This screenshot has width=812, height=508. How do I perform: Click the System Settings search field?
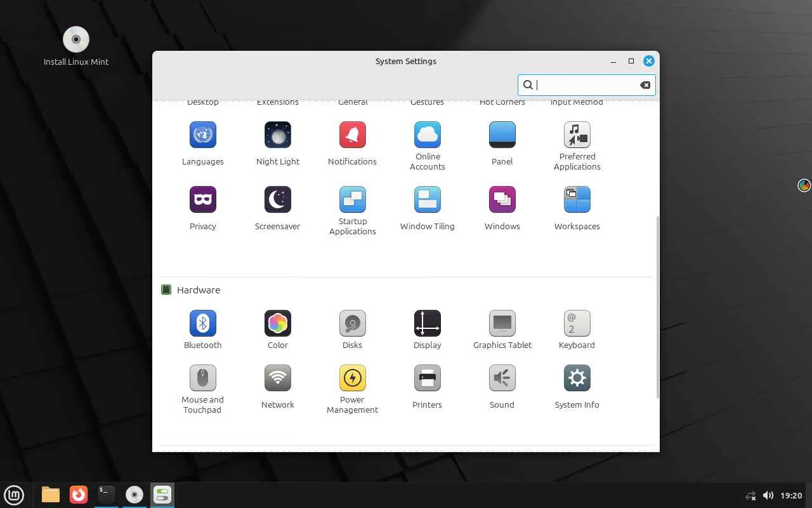coord(587,85)
